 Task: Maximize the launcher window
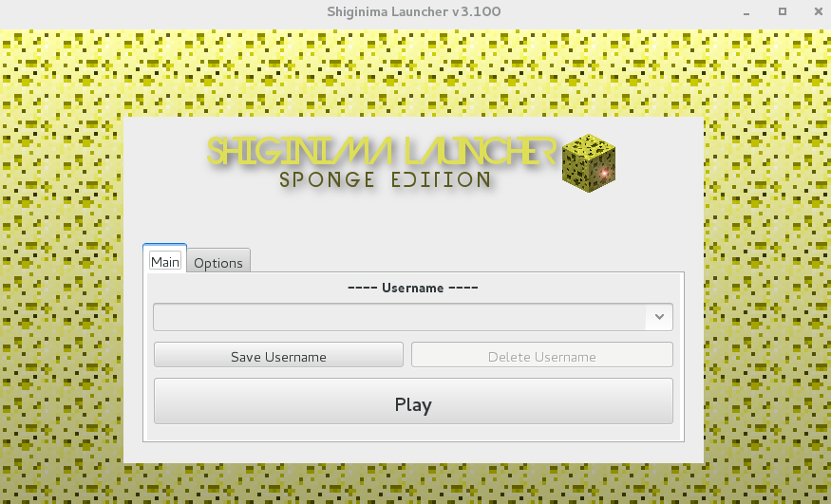click(783, 12)
